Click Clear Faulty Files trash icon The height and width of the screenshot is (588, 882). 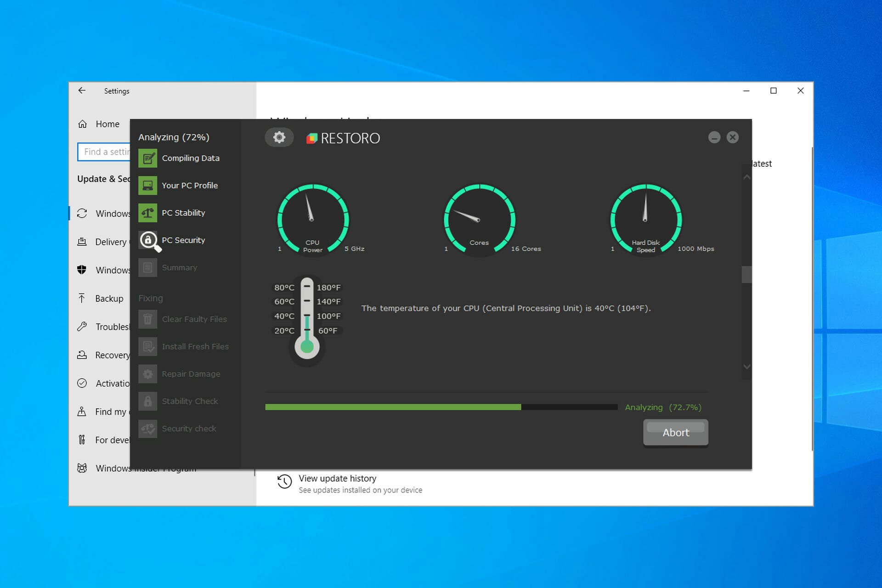tap(147, 319)
